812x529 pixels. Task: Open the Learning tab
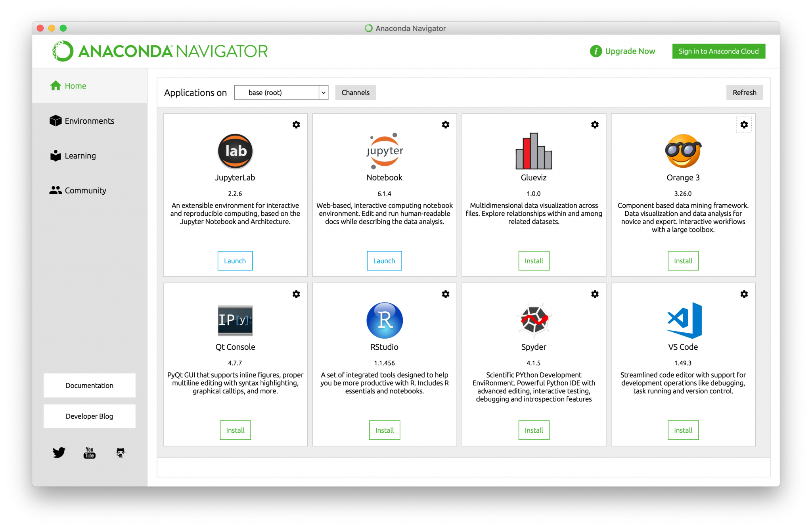tap(90, 155)
